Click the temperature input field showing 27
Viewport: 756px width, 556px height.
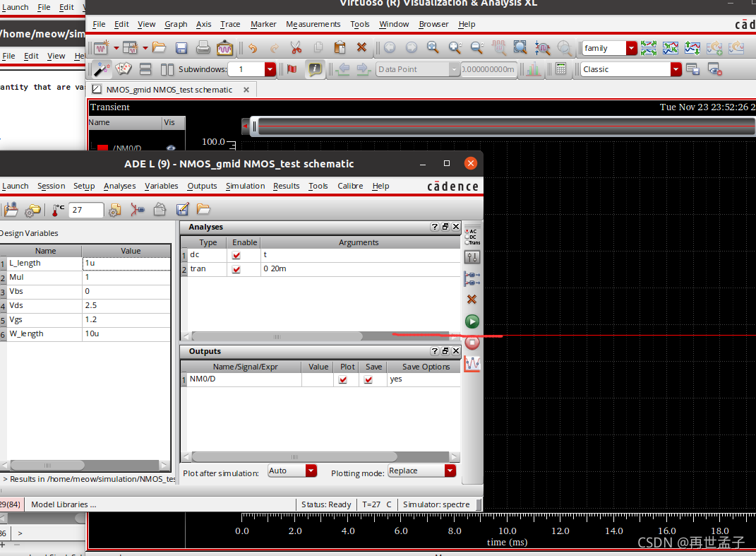[86, 210]
